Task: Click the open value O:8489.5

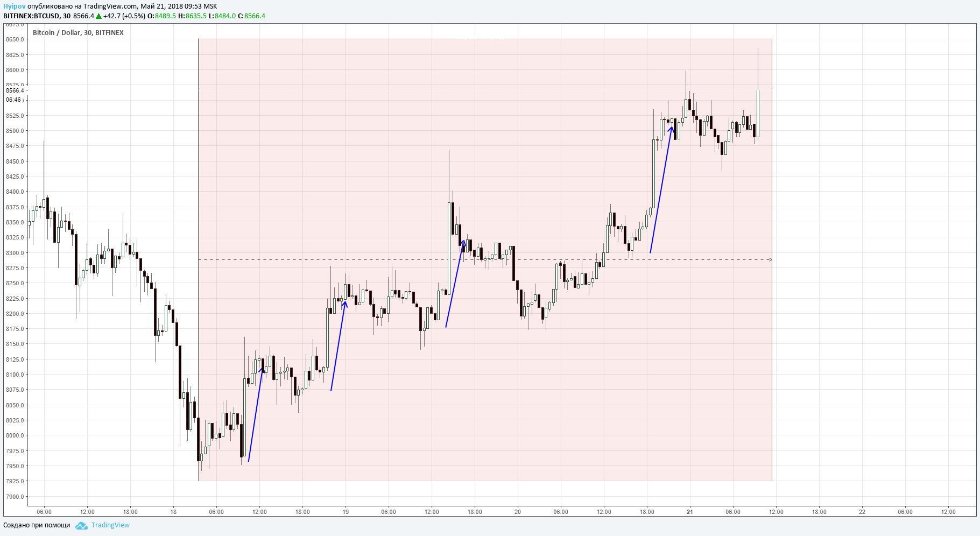Action: (x=161, y=16)
